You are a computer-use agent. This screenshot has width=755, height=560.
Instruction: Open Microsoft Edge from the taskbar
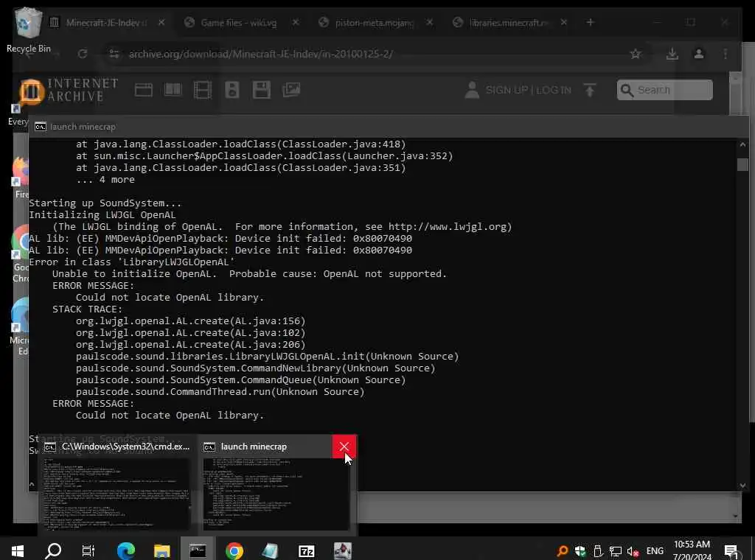point(126,551)
